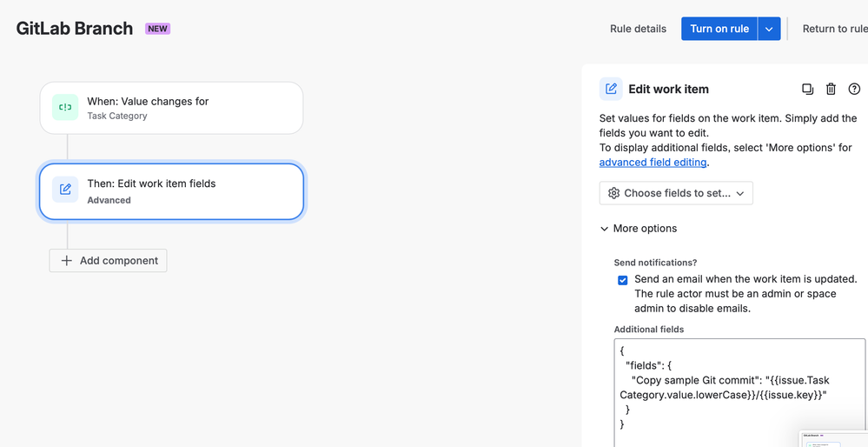The image size is (868, 447).
Task: Select the Then: Edit work item fields card
Action: [172, 191]
